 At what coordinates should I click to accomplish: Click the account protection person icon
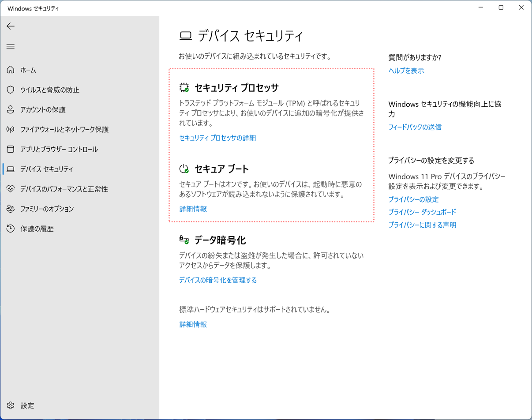click(x=11, y=109)
